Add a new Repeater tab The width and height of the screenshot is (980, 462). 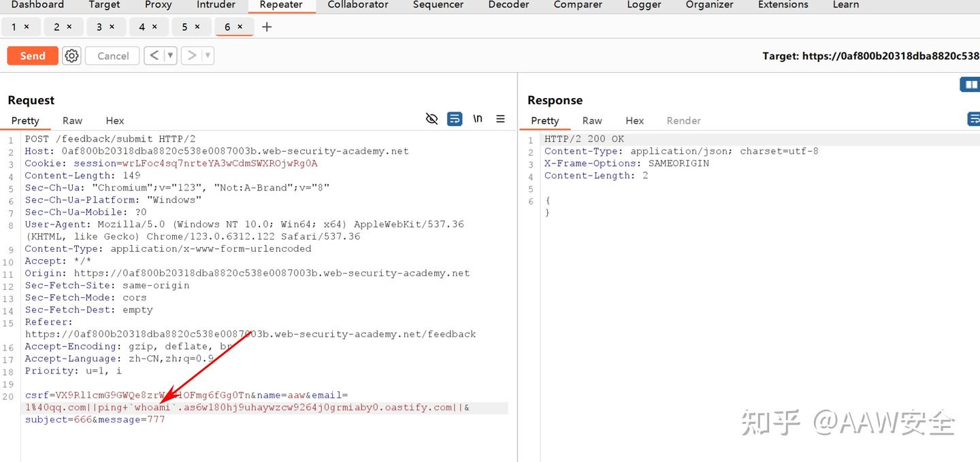[267, 27]
